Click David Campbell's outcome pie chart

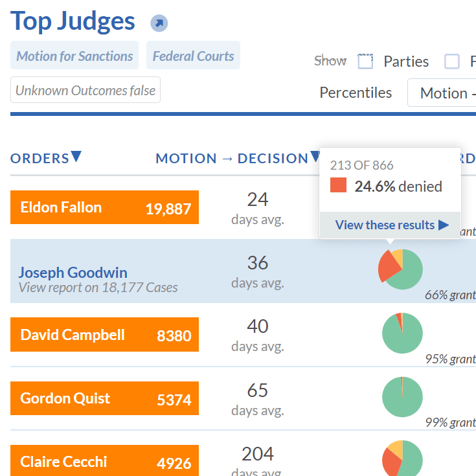pyautogui.click(x=402, y=333)
